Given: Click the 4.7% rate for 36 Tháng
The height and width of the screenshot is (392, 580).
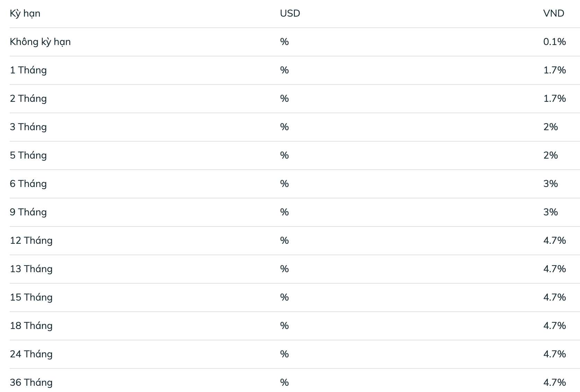Looking at the screenshot, I should point(554,383).
